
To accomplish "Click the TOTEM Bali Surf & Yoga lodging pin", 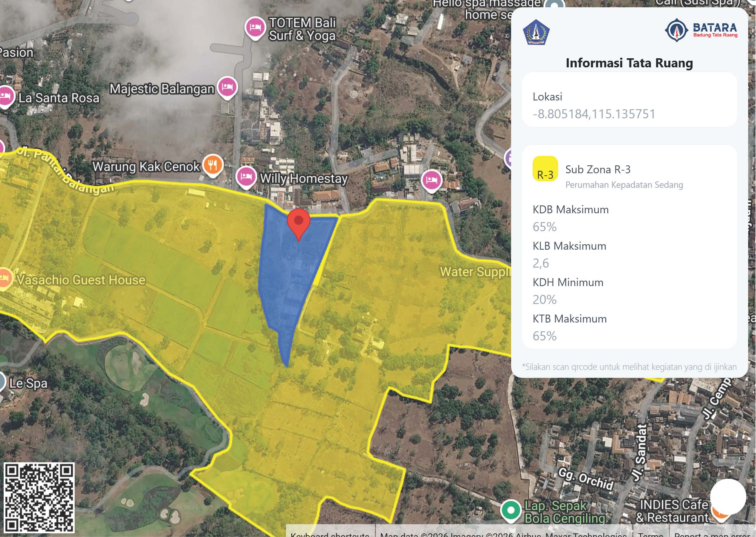I will tap(255, 28).
